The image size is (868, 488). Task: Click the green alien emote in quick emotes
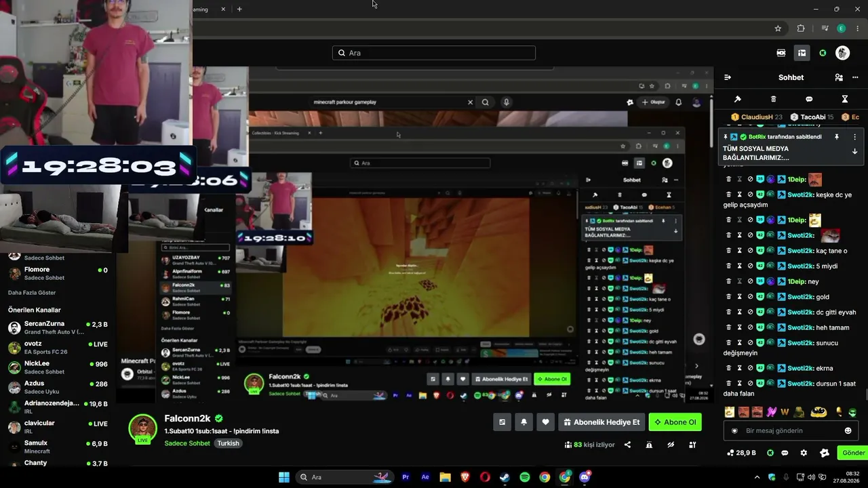[x=852, y=412]
